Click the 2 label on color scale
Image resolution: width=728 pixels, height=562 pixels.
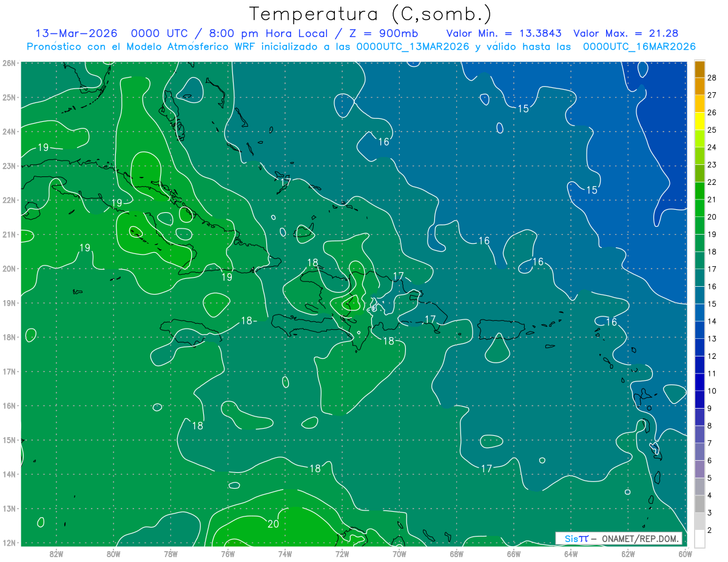pos(710,530)
